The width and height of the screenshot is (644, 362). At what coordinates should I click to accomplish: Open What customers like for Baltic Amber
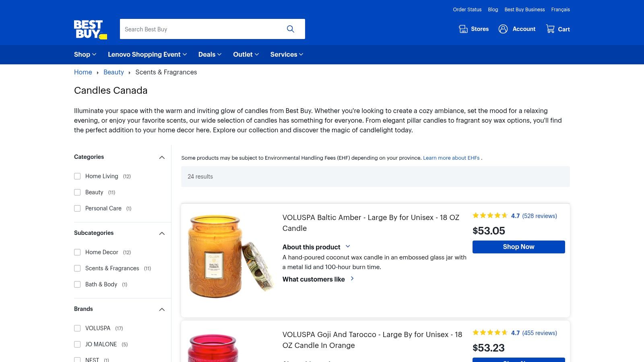tap(318, 279)
